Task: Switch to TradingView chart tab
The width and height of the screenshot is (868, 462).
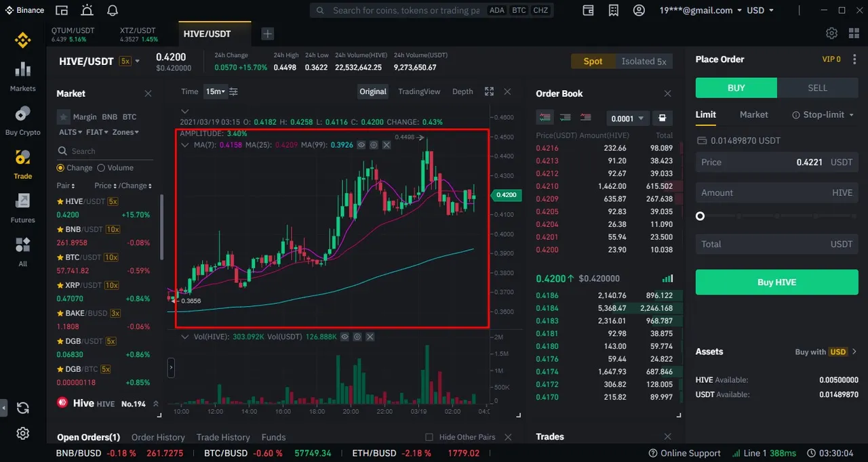Action: (419, 91)
